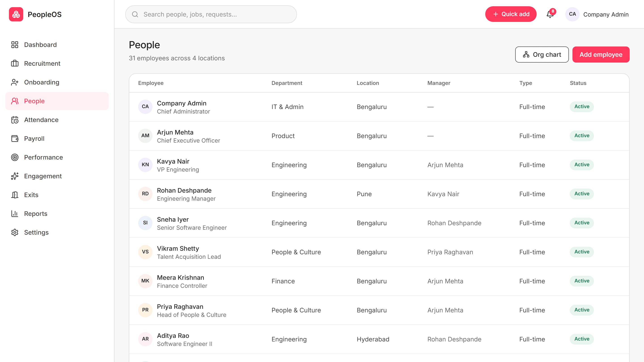This screenshot has height=362, width=644.
Task: Navigate to Onboarding
Action: click(x=57, y=82)
